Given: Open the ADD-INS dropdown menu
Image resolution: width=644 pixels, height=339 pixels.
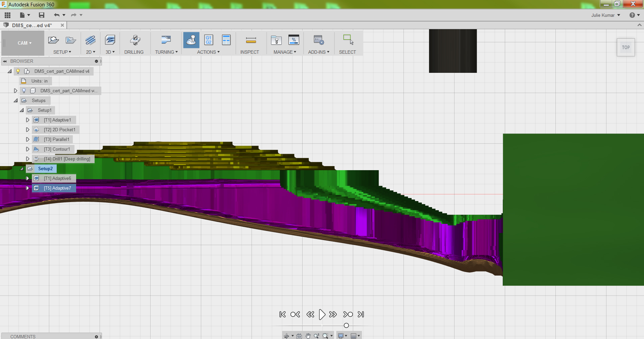Looking at the screenshot, I should tap(319, 52).
